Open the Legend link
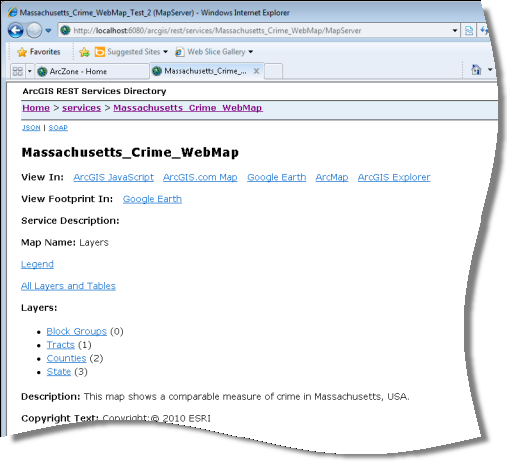This screenshot has width=507, height=462. pyautogui.click(x=37, y=264)
